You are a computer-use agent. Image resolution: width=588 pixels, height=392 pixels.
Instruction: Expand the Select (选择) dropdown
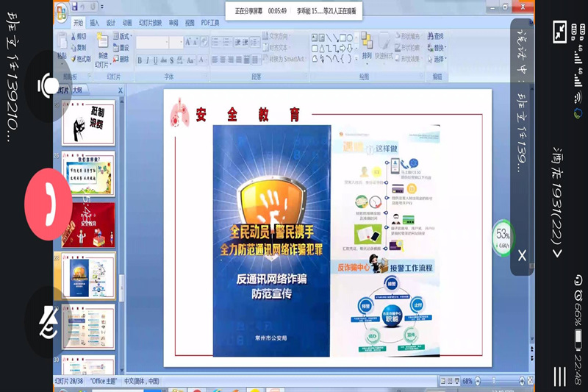click(x=437, y=59)
